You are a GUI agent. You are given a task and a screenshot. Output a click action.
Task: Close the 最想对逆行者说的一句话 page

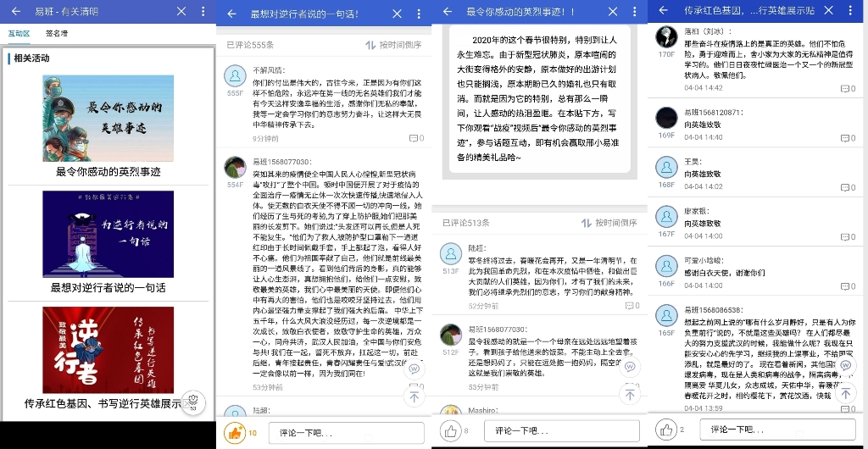coord(230,13)
